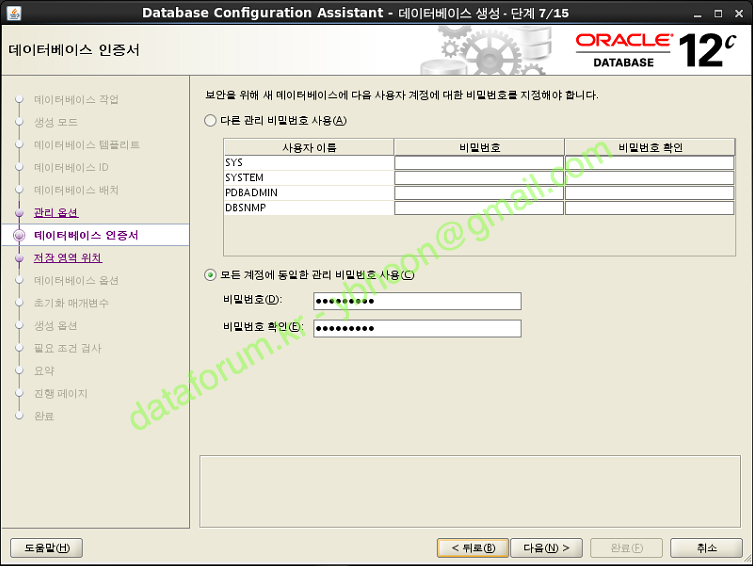
Task: Click the '취소' cancel button
Action: [706, 548]
